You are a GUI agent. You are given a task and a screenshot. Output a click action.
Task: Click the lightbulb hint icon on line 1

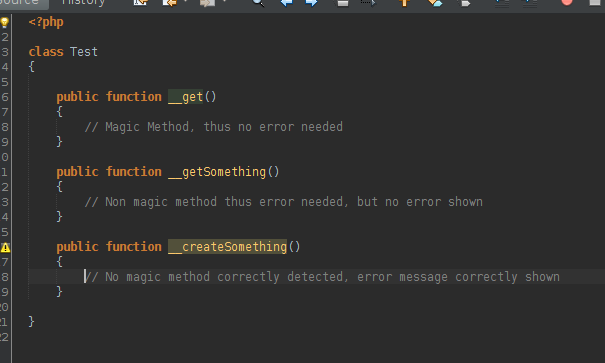(5, 22)
